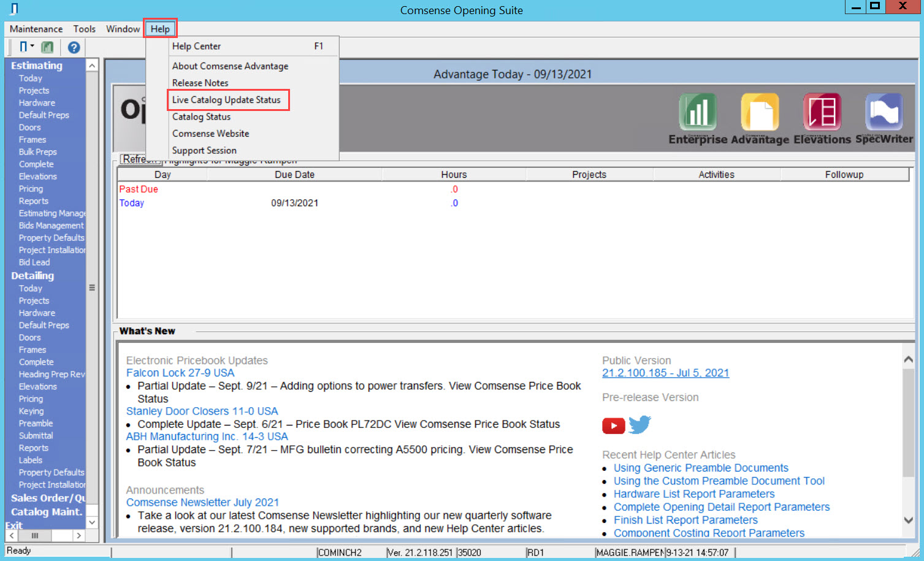The image size is (924, 561).
Task: Expand the Estimating section header
Action: [37, 66]
